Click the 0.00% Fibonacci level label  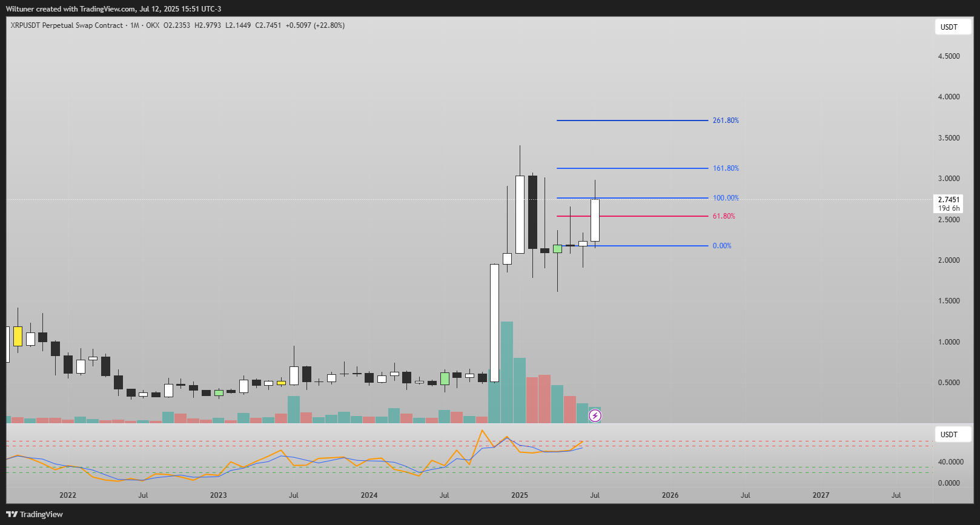tap(722, 246)
